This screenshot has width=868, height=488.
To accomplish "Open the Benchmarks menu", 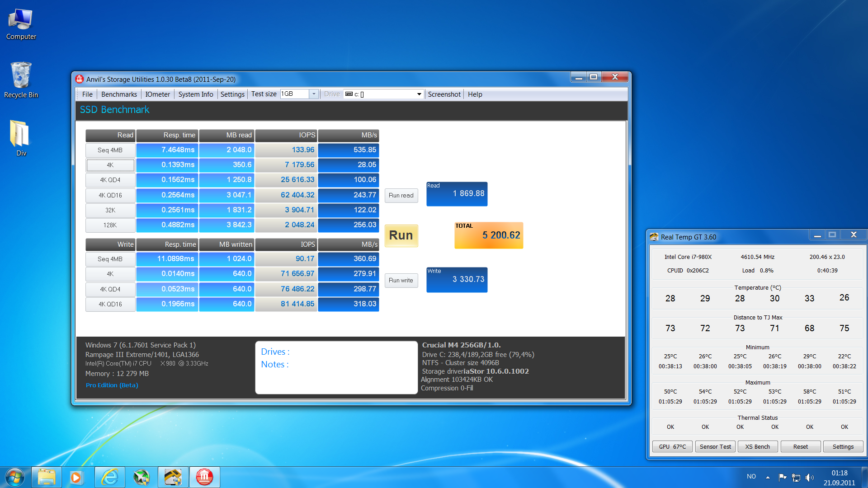I will pyautogui.click(x=119, y=94).
